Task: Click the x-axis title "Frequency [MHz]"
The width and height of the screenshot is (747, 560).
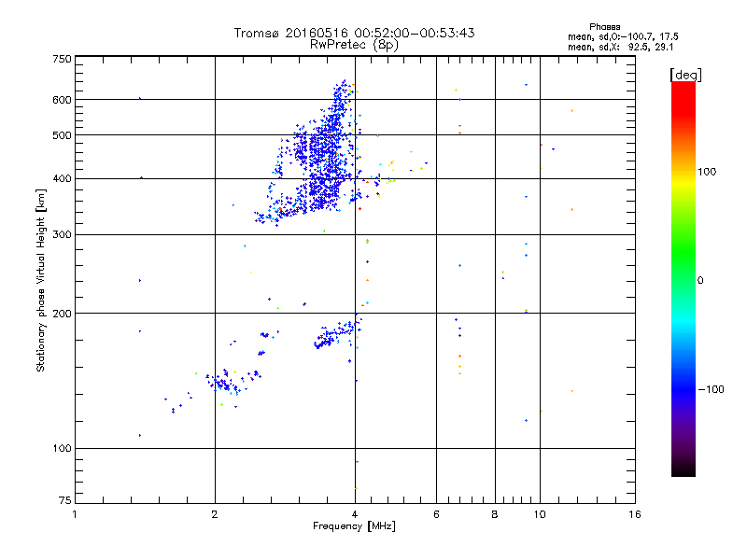Action: (x=354, y=526)
